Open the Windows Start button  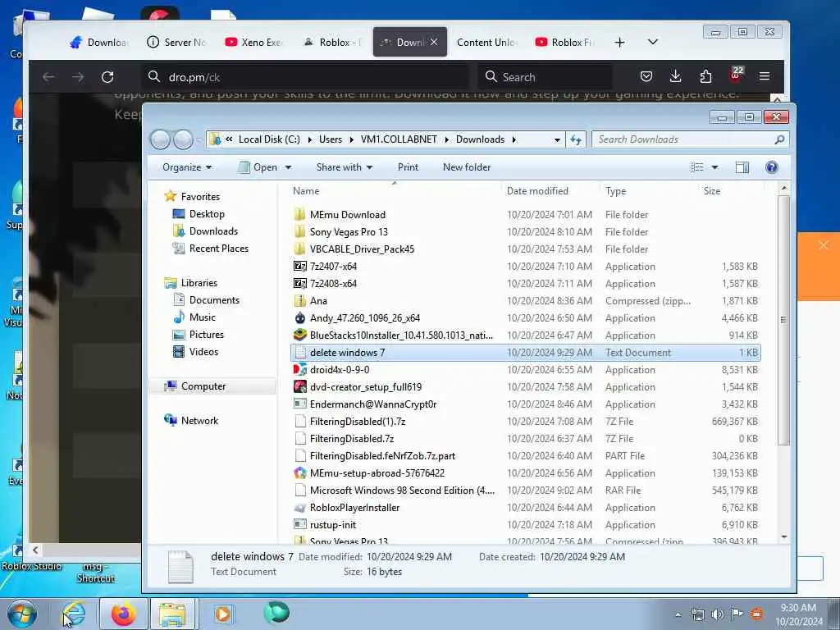pos(21,614)
